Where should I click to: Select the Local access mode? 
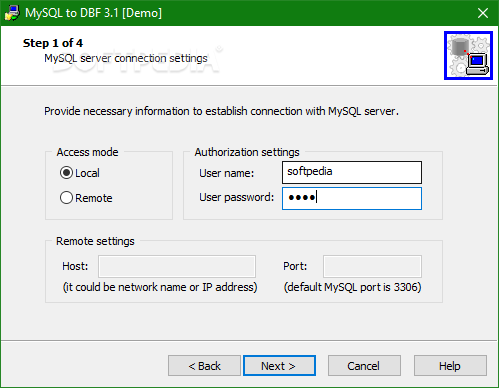click(x=66, y=173)
